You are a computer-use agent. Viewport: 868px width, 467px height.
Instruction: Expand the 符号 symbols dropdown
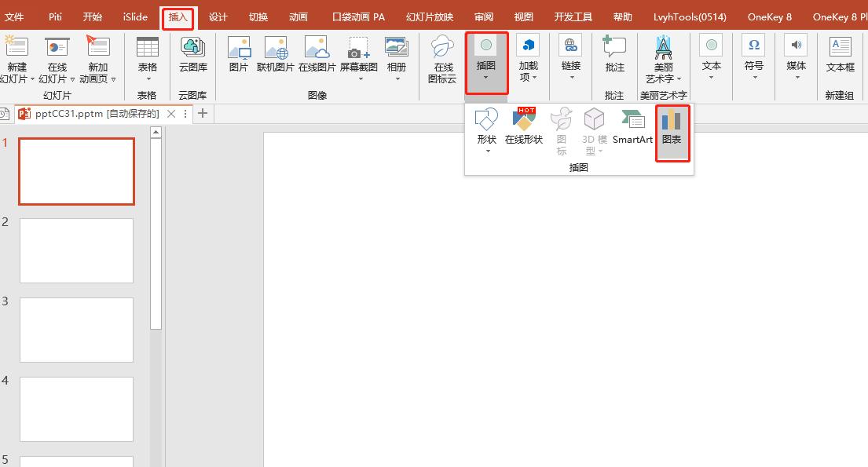pos(753,69)
